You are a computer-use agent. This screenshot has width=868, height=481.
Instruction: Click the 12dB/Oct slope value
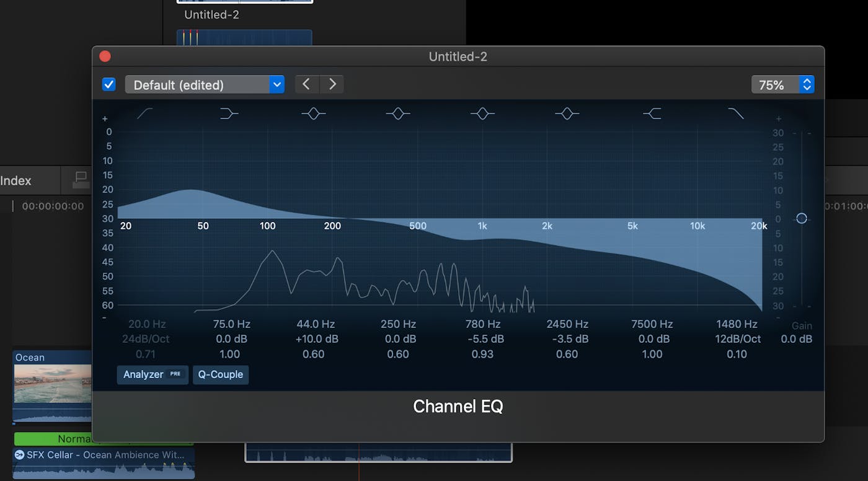coord(738,339)
